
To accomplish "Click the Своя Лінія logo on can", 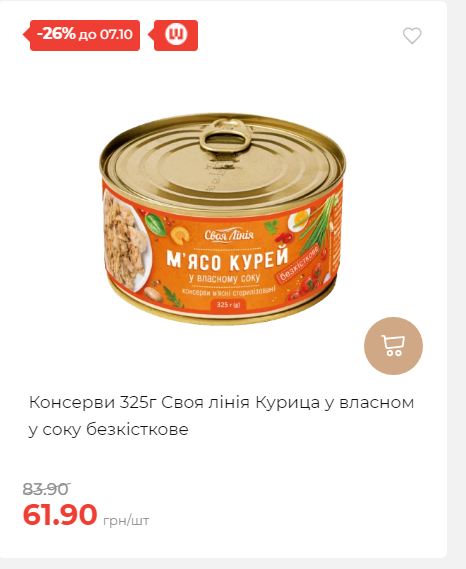I will (229, 236).
